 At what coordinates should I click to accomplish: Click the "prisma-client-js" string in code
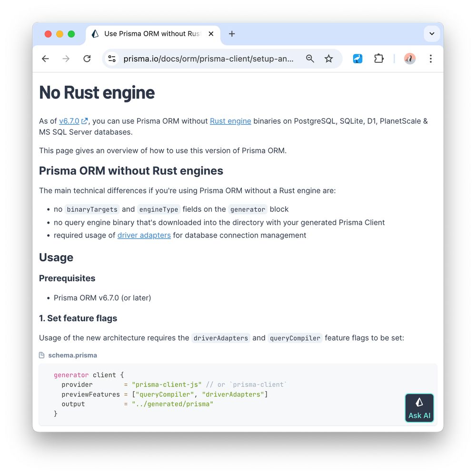pos(167,385)
